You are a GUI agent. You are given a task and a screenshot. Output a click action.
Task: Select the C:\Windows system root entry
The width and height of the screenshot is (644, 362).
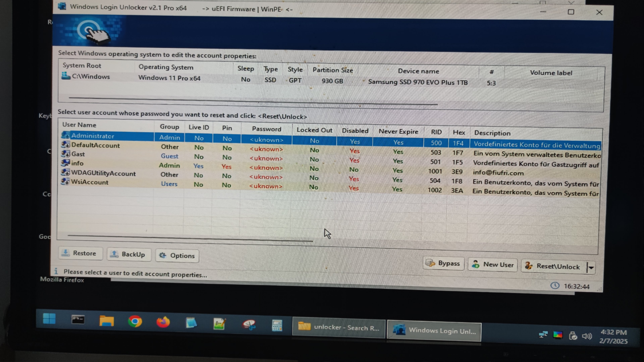(x=91, y=77)
